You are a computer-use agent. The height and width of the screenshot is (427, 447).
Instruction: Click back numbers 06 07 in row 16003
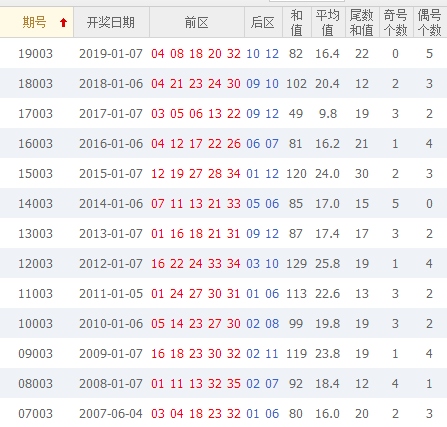(x=263, y=144)
